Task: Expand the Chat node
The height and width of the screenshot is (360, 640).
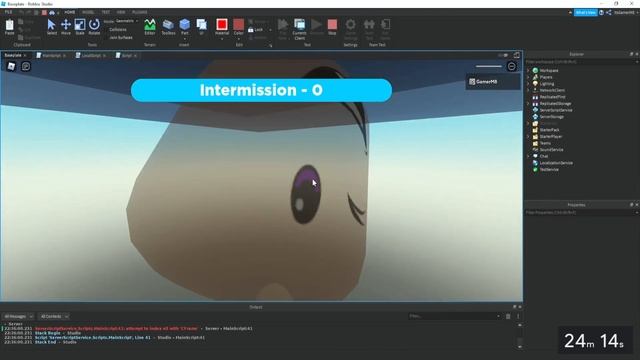Action: [x=528, y=156]
